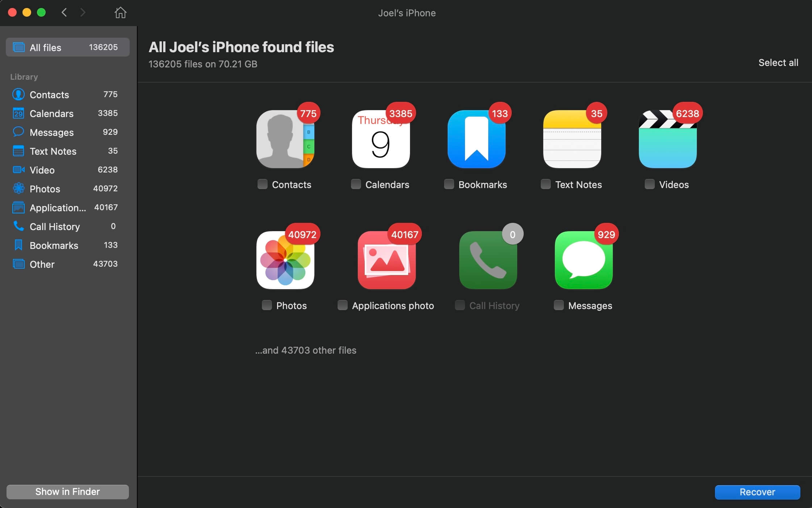Click Show in Finder
This screenshot has height=508, width=812.
click(x=68, y=492)
